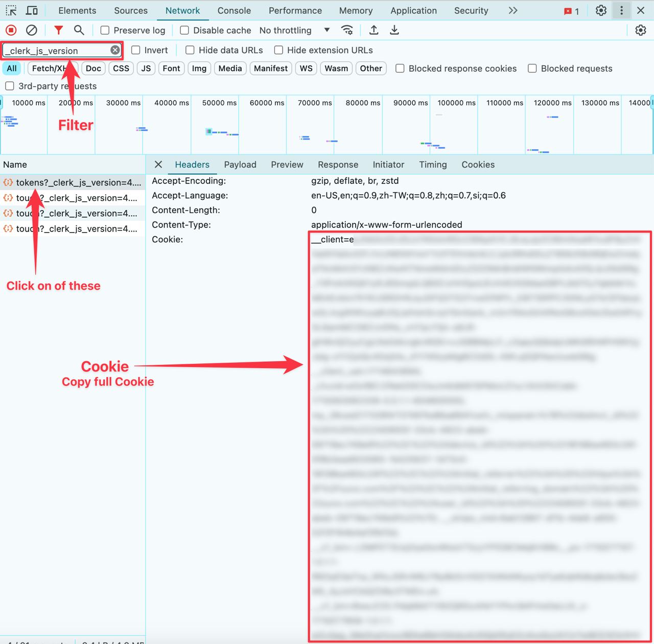The height and width of the screenshot is (644, 654).
Task: Clear the network log
Action: tap(32, 30)
